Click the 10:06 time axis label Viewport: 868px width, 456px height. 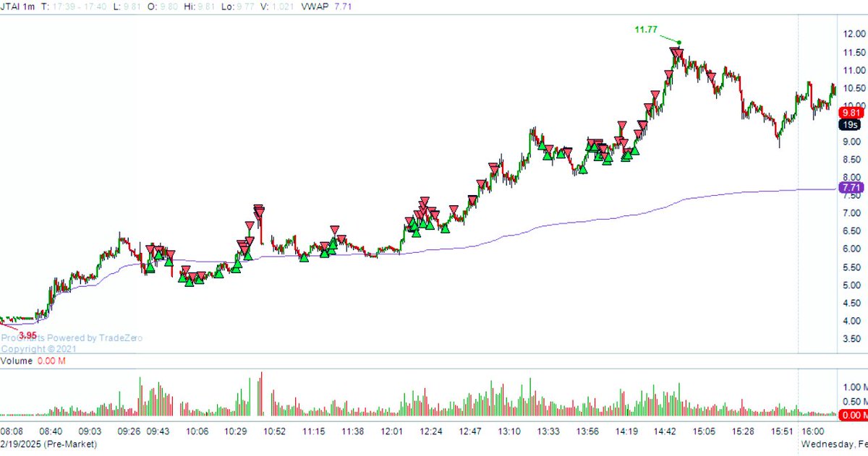197,431
